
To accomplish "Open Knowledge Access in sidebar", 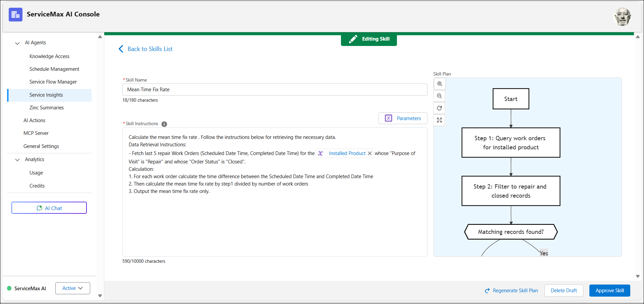I will (x=49, y=56).
